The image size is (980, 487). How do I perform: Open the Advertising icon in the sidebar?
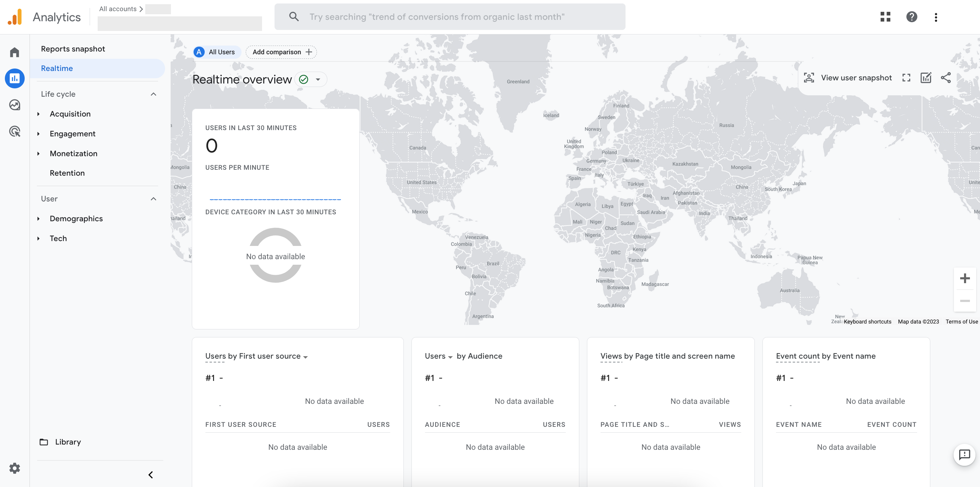(15, 131)
